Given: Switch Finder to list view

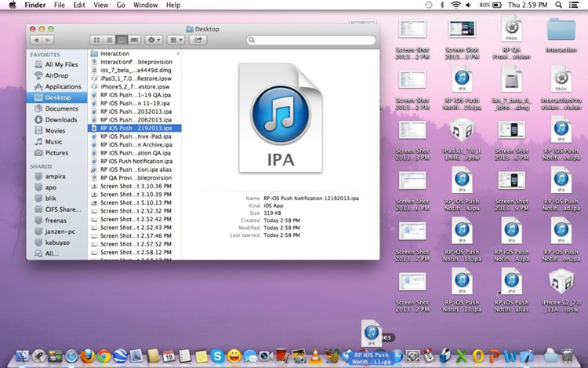Looking at the screenshot, I should [109, 39].
